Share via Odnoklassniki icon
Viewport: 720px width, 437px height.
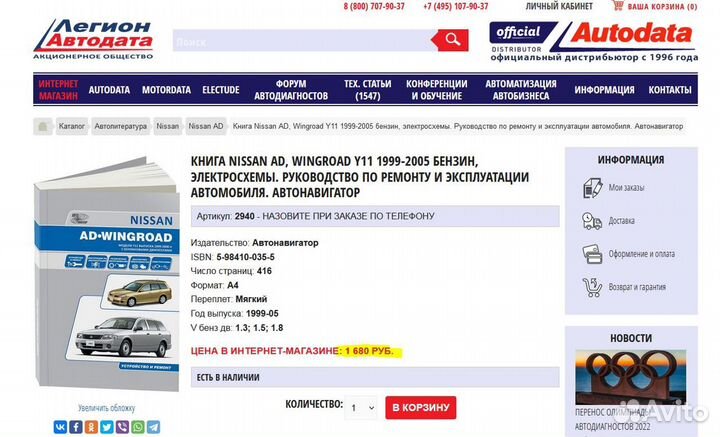[x=91, y=427]
